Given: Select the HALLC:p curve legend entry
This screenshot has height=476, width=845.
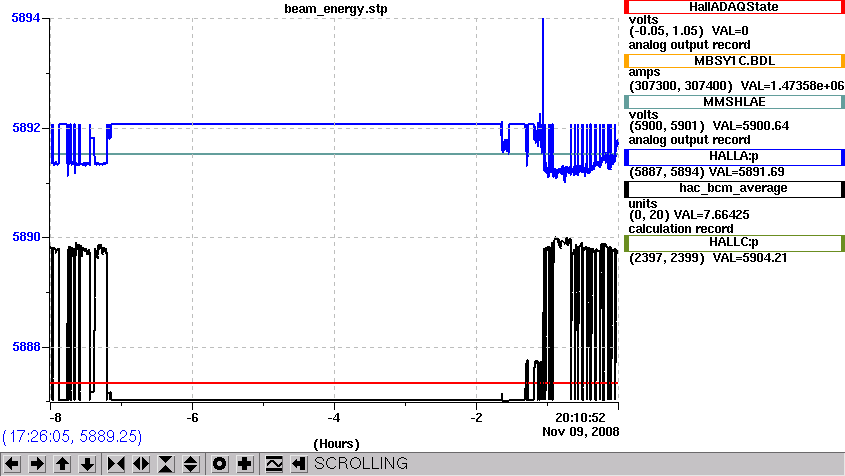Looking at the screenshot, I should [734, 243].
